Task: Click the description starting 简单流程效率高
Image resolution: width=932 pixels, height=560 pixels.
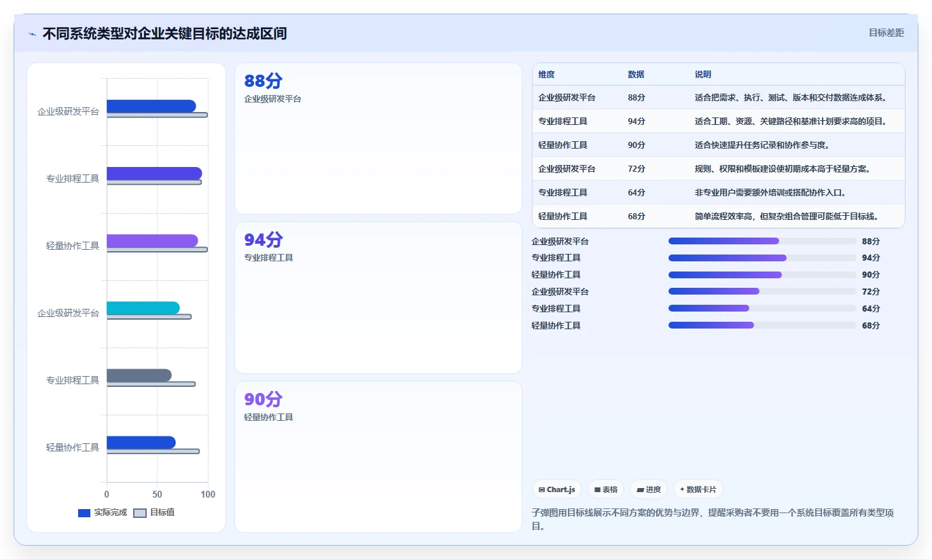Action: click(x=787, y=216)
